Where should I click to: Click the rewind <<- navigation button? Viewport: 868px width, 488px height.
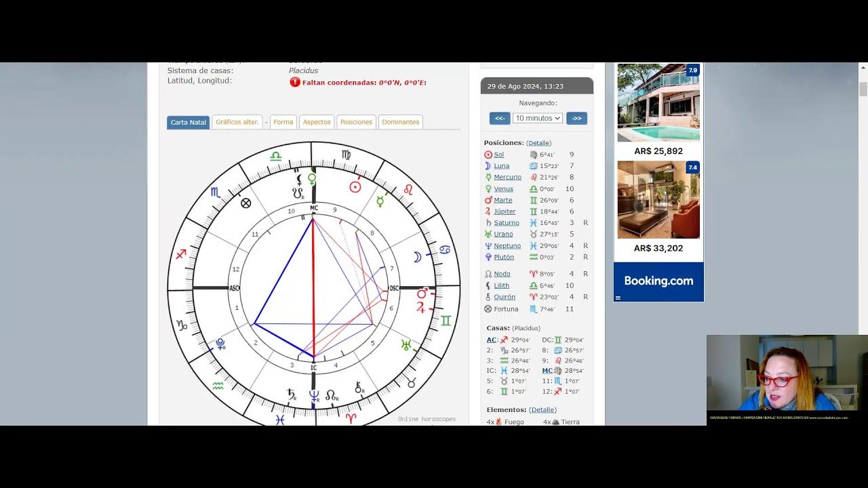coord(499,118)
